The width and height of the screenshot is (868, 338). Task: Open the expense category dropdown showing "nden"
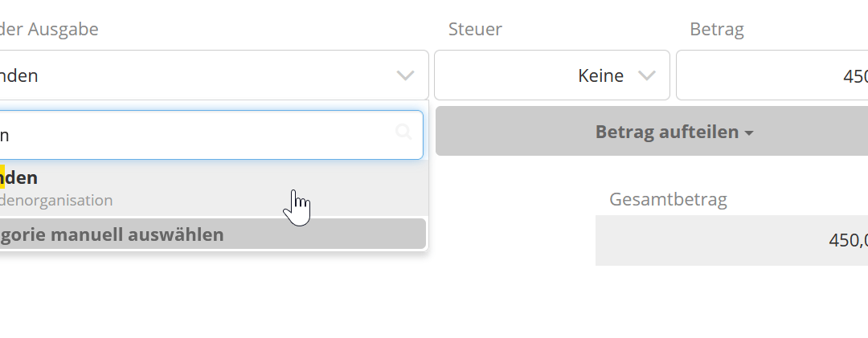pos(201,76)
